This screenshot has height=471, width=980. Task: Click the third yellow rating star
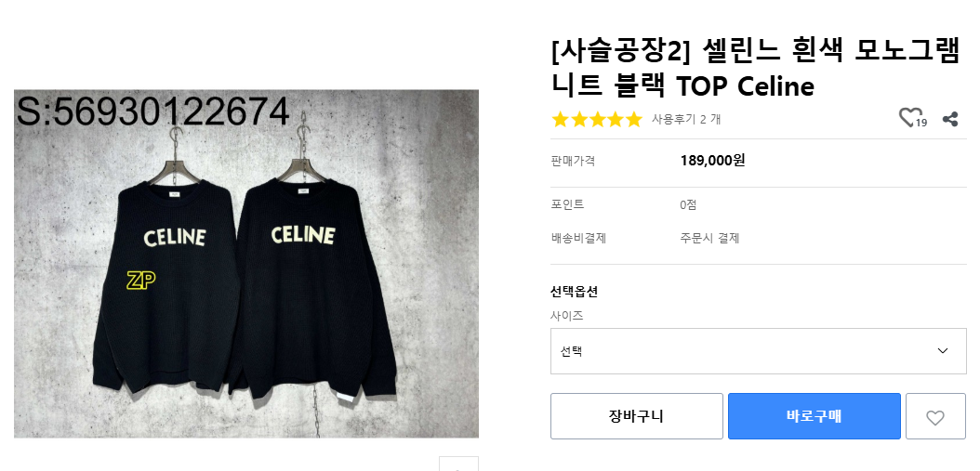coord(597,119)
